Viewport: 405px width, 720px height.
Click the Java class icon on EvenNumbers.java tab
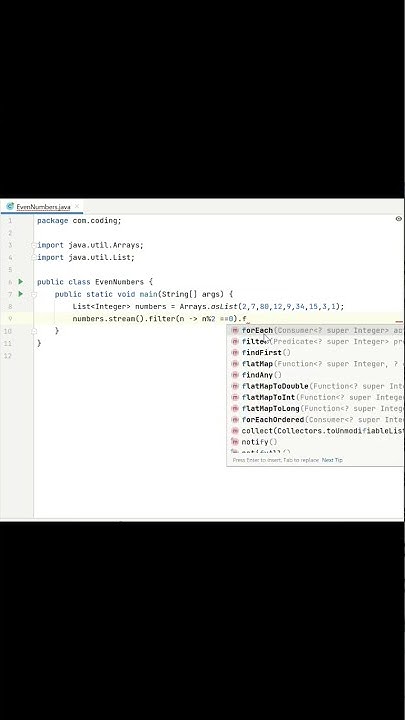[x=10, y=207]
